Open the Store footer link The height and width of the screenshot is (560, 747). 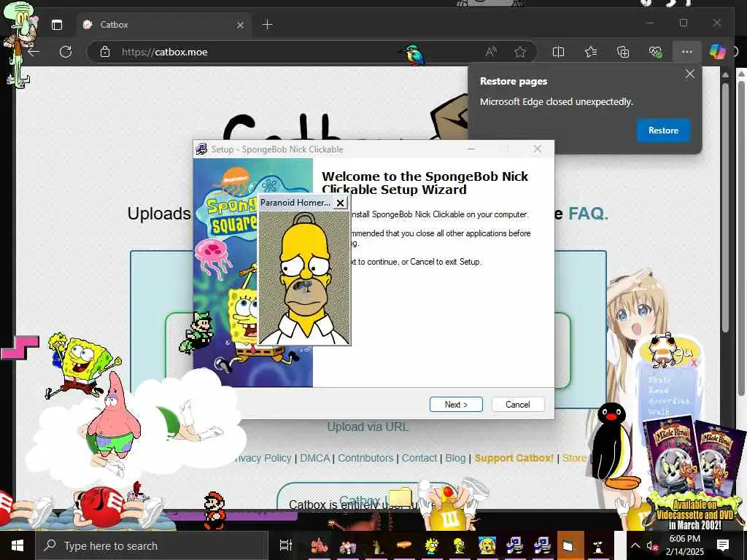(x=575, y=458)
